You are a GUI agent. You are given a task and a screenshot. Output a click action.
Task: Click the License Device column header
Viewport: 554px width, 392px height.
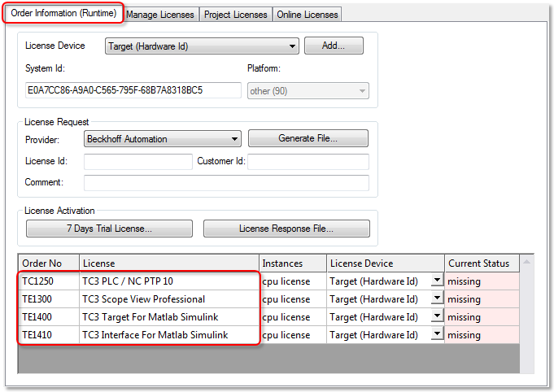click(x=386, y=264)
